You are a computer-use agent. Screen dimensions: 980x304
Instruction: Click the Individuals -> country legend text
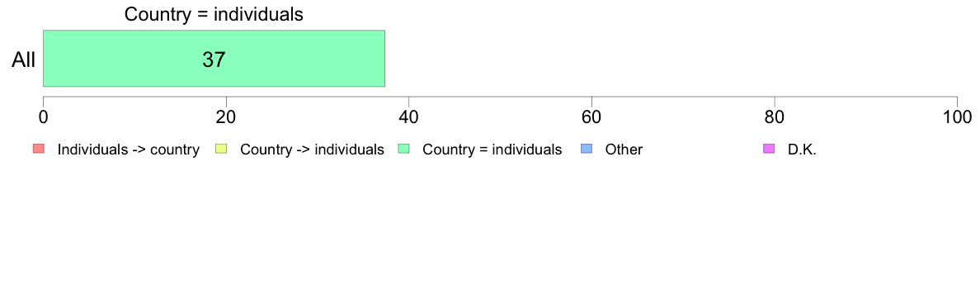pos(128,150)
